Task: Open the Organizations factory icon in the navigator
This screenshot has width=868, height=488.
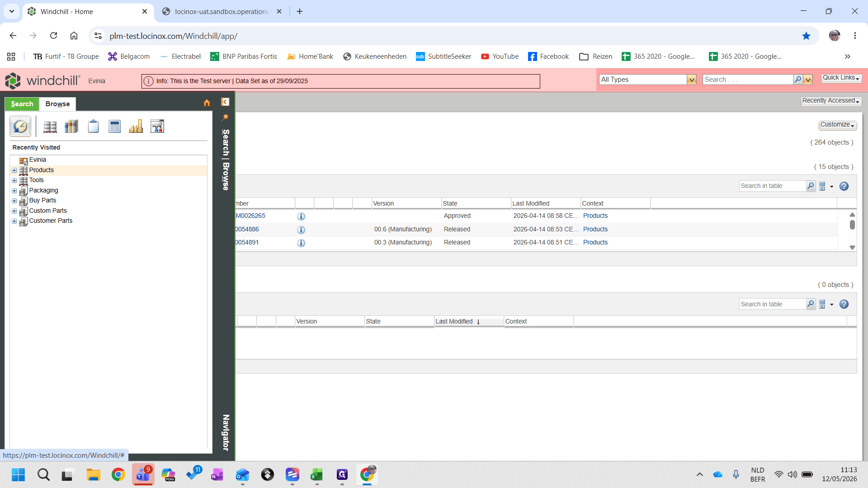Action: click(x=136, y=127)
